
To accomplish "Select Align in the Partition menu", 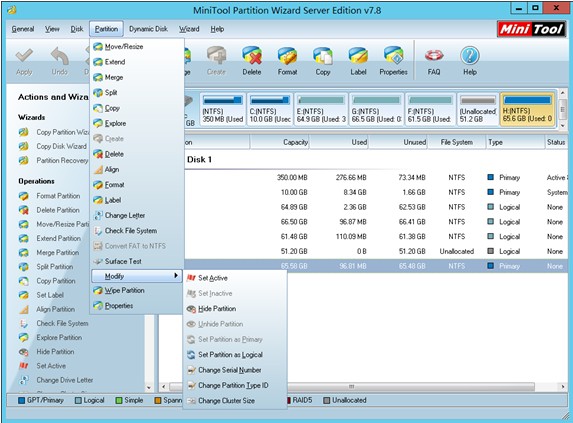I will click(137, 169).
